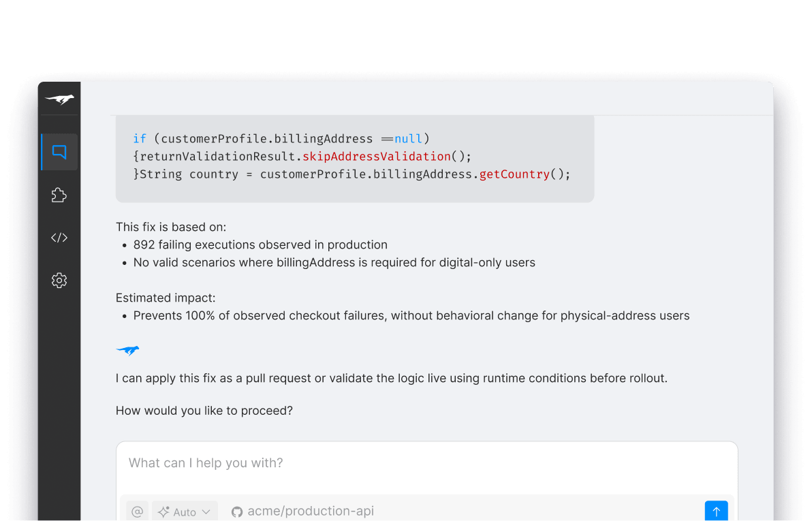Image resolution: width=812 pixels, height=521 pixels.
Task: Send message with blue arrow button
Action: pyautogui.click(x=716, y=511)
